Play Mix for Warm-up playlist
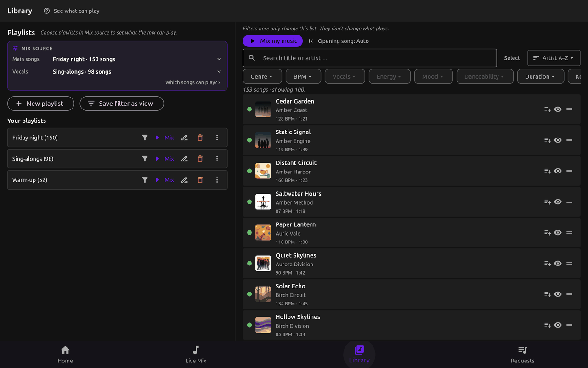Image resolution: width=588 pixels, height=368 pixels. 164,180
